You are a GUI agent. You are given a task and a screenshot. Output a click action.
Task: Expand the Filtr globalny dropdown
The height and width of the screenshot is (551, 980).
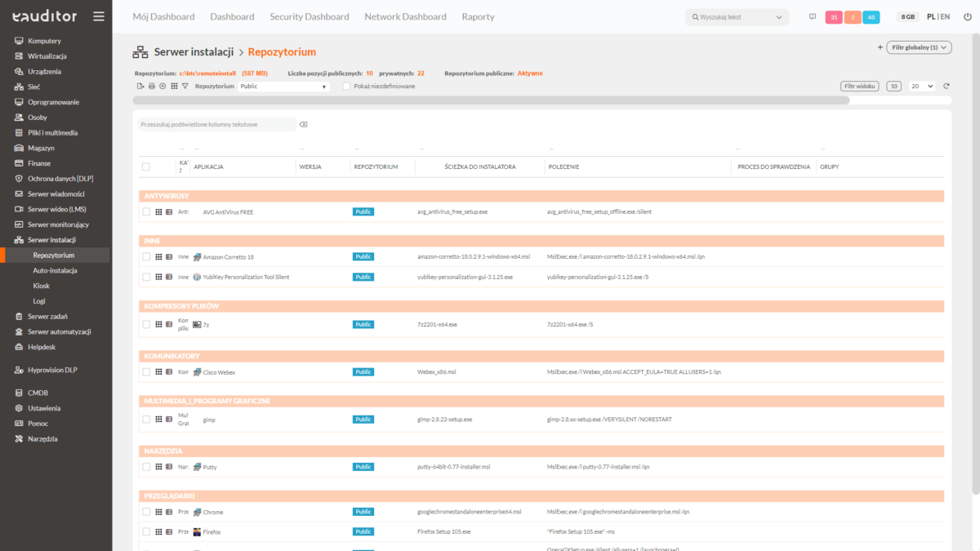click(919, 47)
